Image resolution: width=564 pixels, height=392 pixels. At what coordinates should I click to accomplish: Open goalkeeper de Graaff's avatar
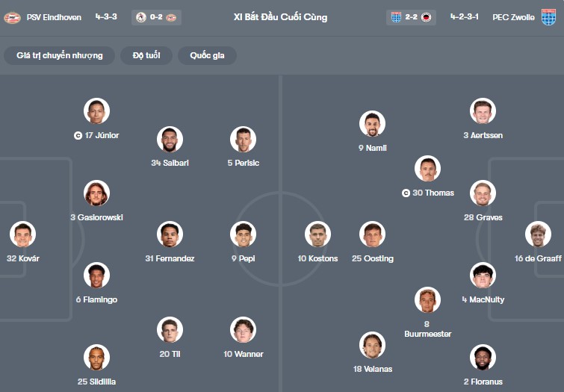538,234
